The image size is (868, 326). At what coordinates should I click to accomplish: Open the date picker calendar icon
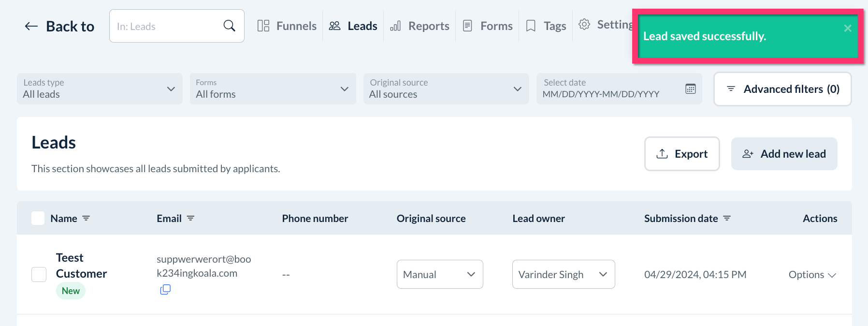690,89
